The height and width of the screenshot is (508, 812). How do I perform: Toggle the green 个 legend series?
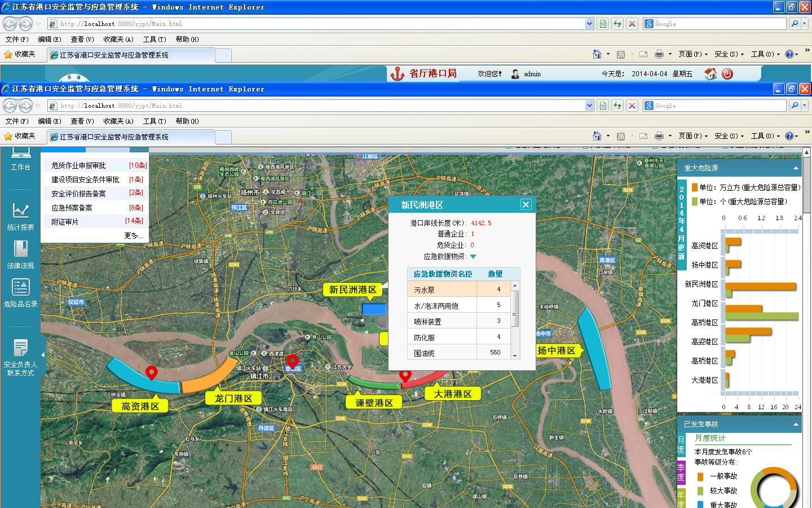(695, 202)
